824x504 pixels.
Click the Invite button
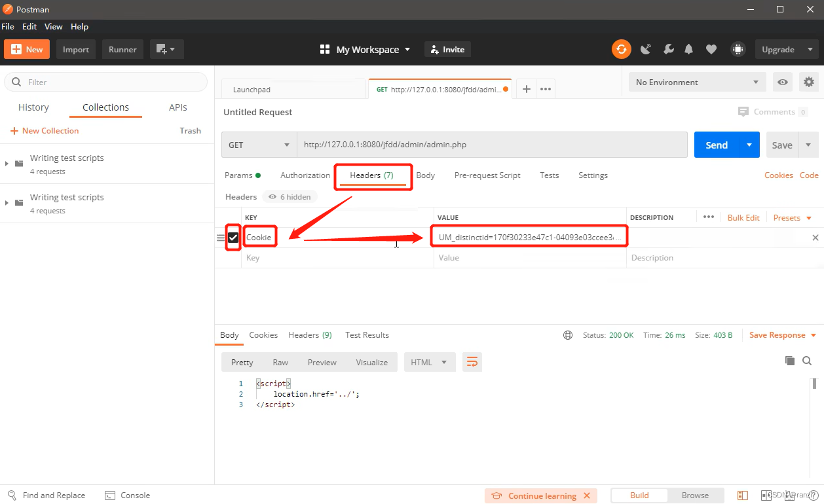click(447, 49)
